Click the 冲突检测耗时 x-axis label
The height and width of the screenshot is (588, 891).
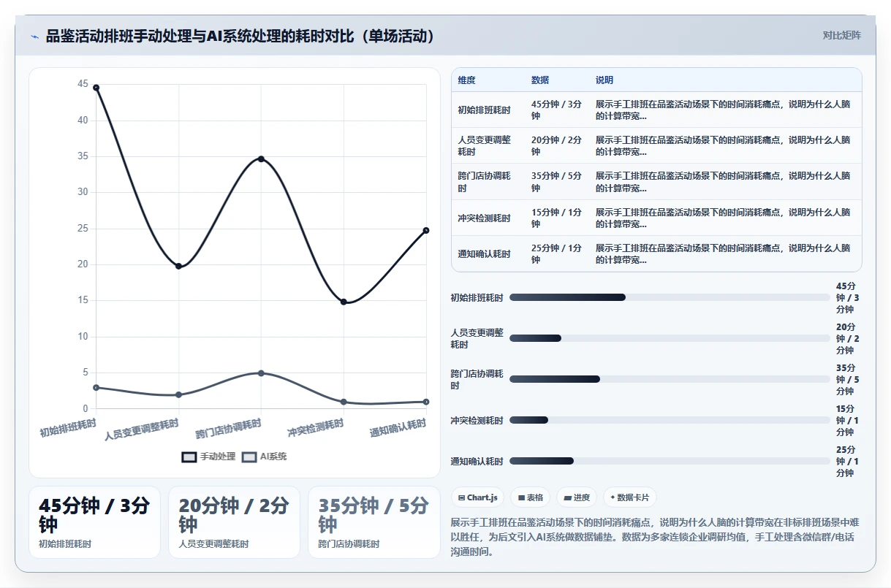(315, 428)
